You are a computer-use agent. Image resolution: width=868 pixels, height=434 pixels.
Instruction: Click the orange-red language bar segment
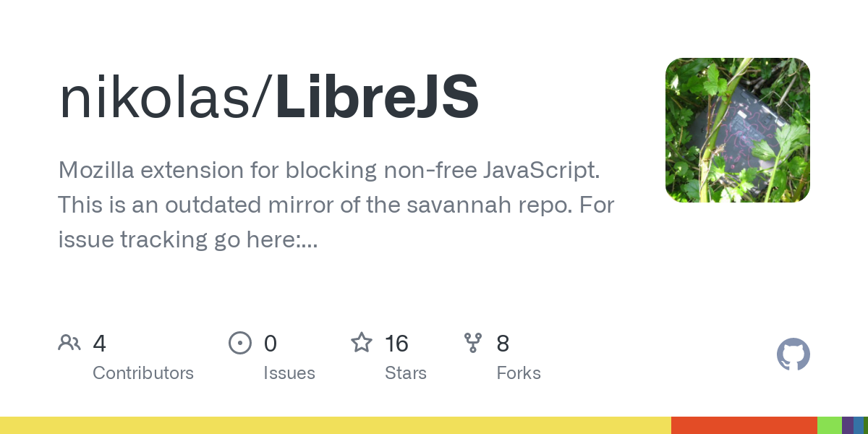744,425
